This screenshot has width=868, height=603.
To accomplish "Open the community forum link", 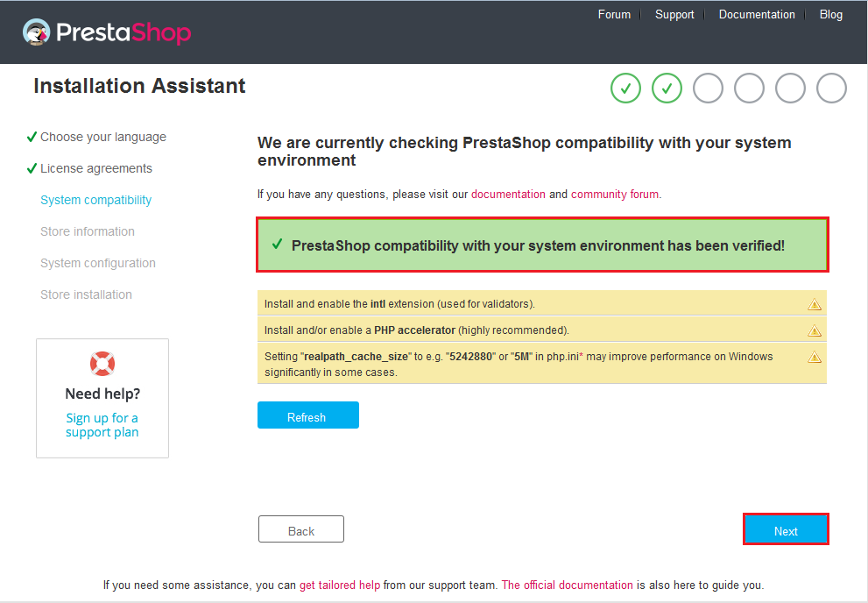I will [615, 195].
